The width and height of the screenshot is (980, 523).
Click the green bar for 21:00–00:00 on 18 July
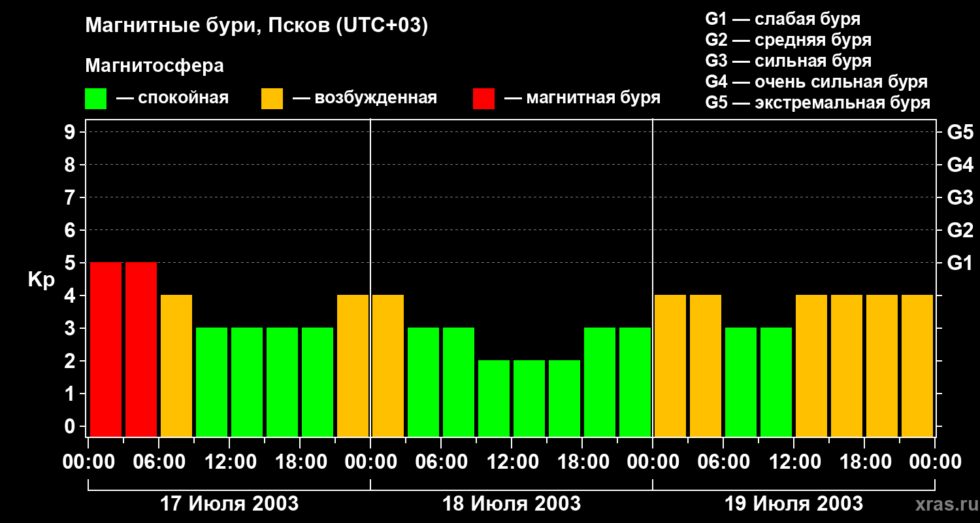[x=635, y=382]
